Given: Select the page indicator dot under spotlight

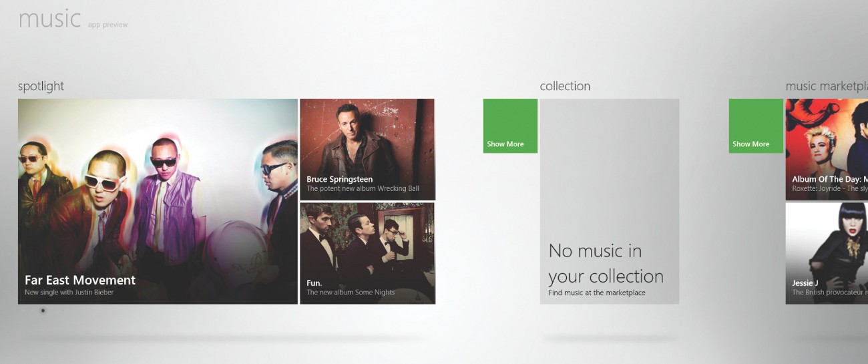Looking at the screenshot, I should (x=43, y=311).
